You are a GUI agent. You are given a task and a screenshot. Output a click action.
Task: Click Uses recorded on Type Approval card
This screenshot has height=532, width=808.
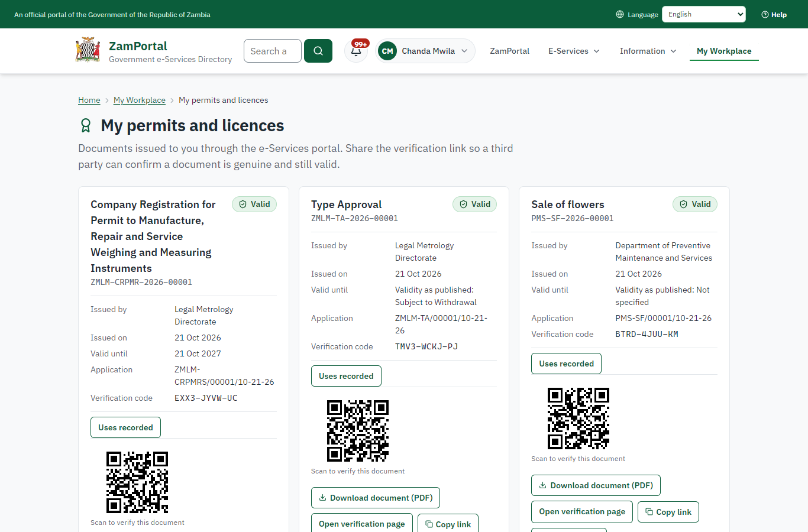pyautogui.click(x=346, y=376)
